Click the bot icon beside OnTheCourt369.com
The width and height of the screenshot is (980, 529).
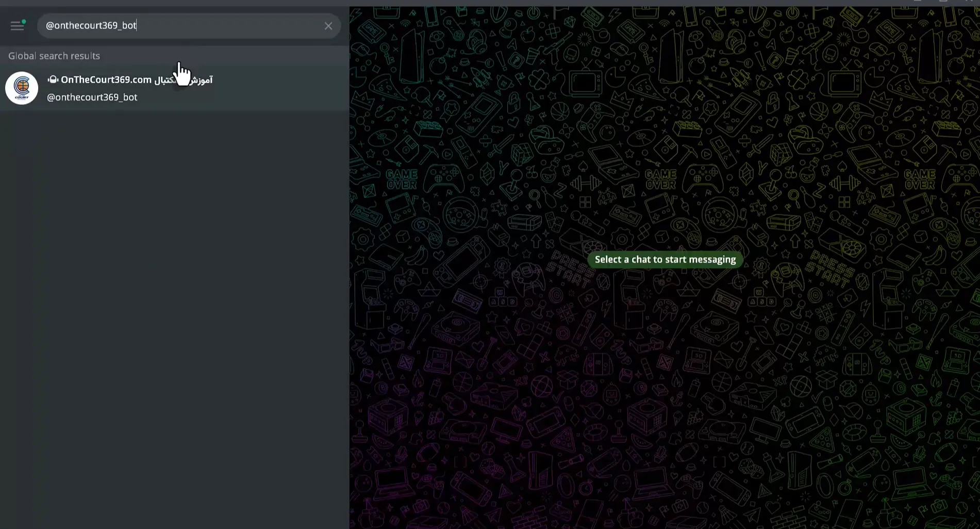53,79
